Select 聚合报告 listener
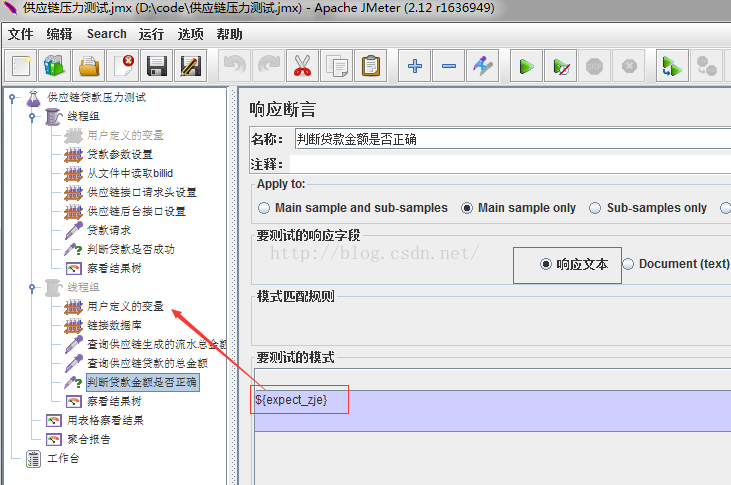This screenshot has height=485, width=731. [89, 439]
